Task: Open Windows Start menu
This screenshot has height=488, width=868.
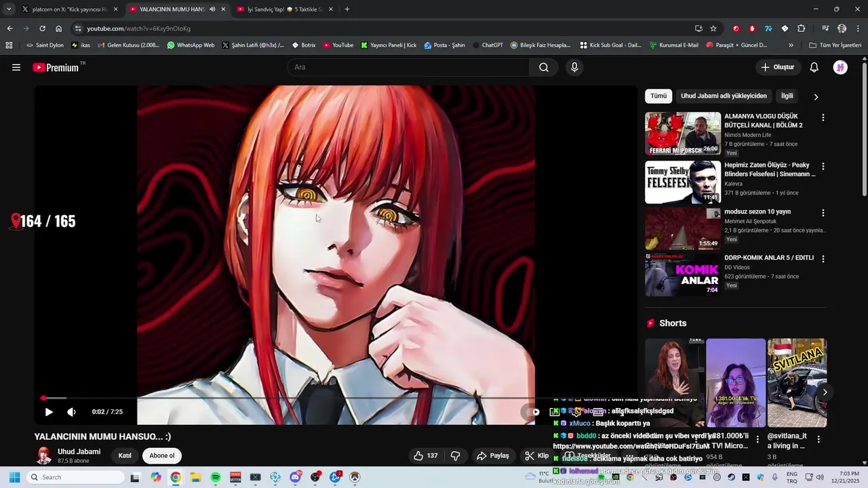Action: 14,477
